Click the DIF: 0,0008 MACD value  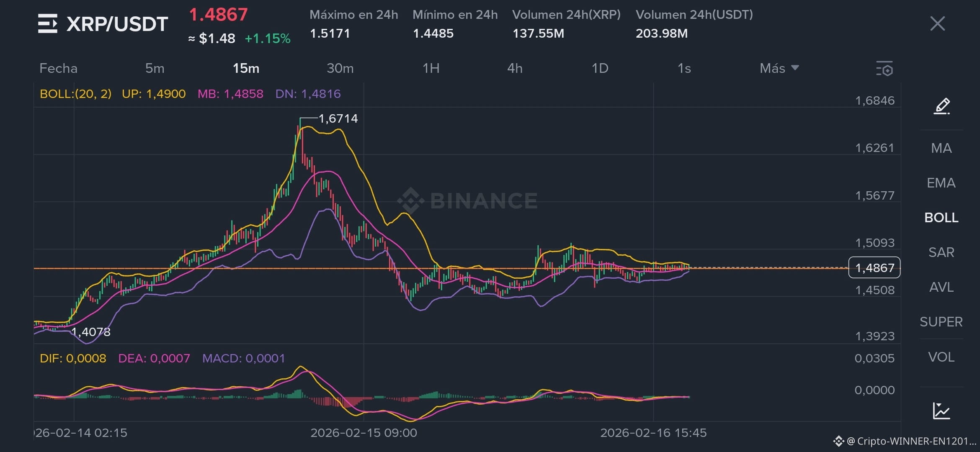click(73, 358)
